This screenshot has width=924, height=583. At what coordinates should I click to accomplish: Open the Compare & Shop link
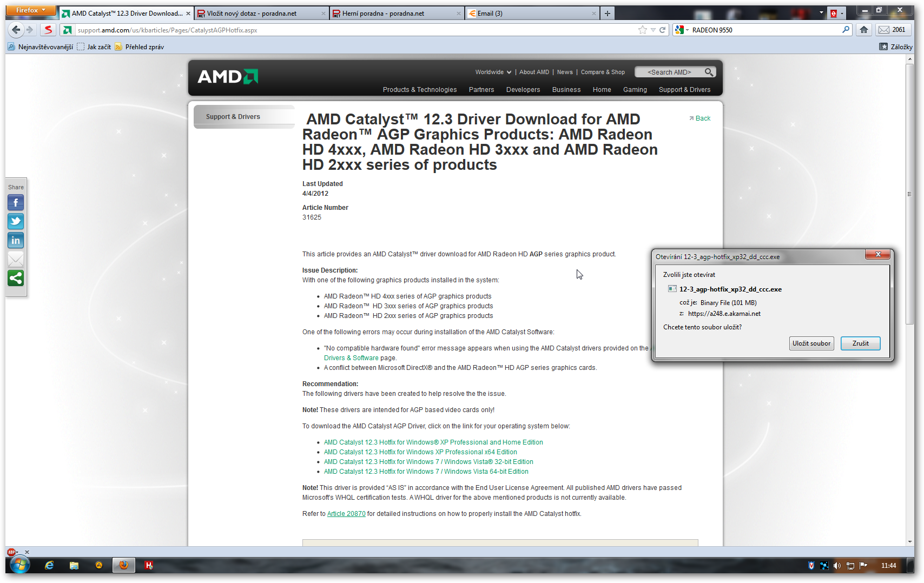pyautogui.click(x=603, y=72)
